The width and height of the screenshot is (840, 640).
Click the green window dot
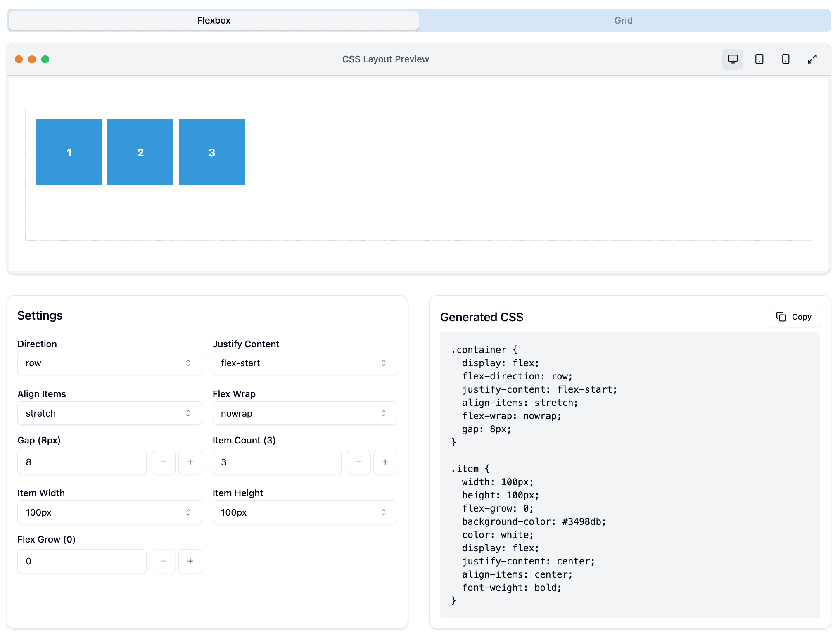pyautogui.click(x=45, y=59)
